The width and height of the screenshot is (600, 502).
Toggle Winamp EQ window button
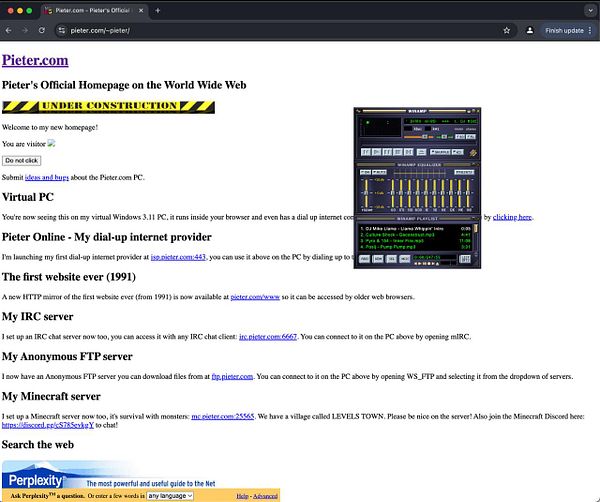coord(460,137)
